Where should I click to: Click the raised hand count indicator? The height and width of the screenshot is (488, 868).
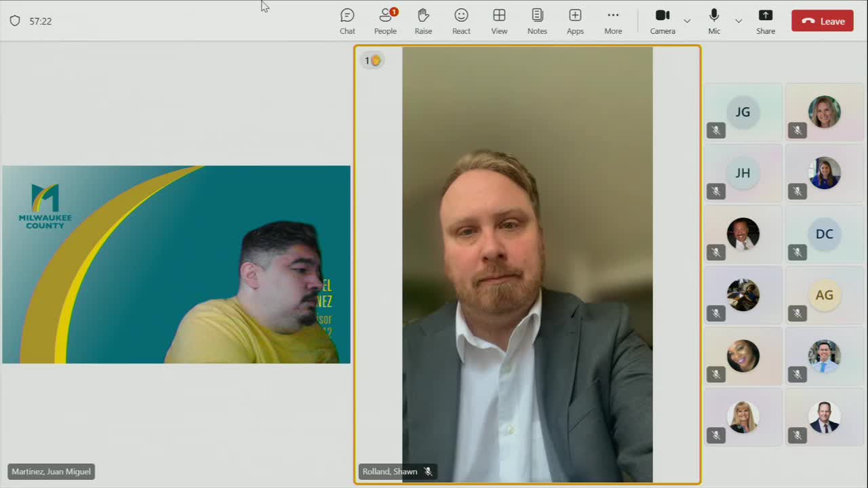(x=372, y=60)
